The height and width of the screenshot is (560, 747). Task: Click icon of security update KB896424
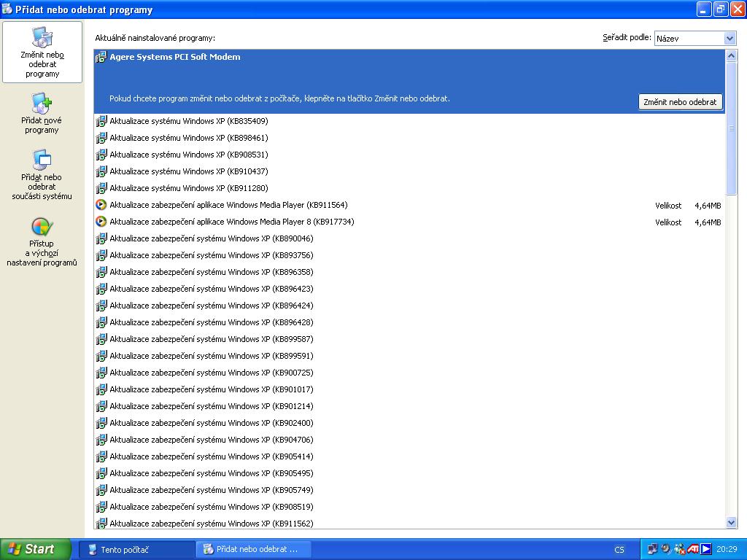tap(101, 306)
